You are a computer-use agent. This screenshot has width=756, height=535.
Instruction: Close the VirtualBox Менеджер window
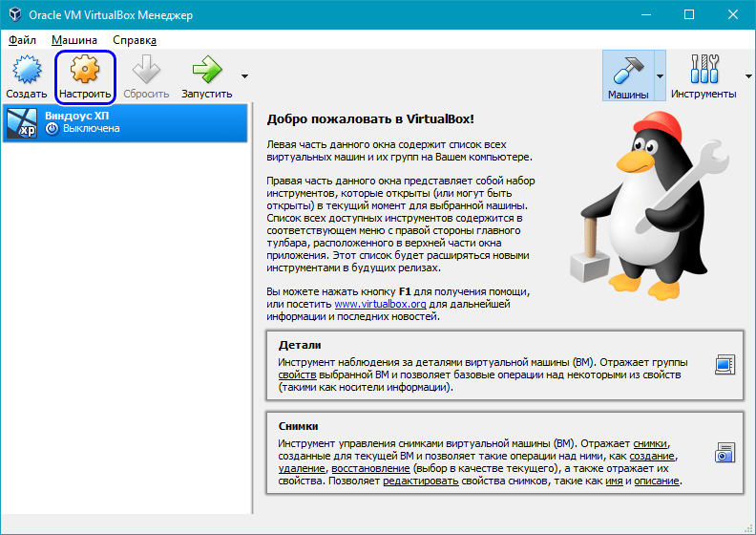pos(733,15)
